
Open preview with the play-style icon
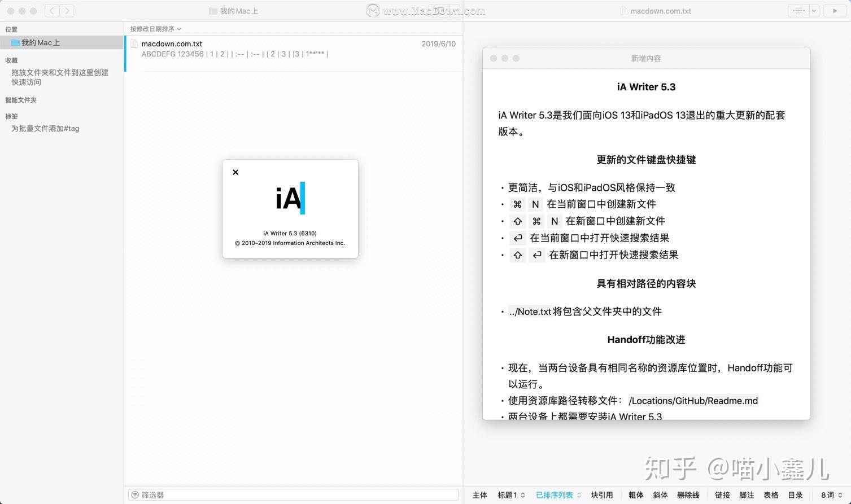click(835, 10)
